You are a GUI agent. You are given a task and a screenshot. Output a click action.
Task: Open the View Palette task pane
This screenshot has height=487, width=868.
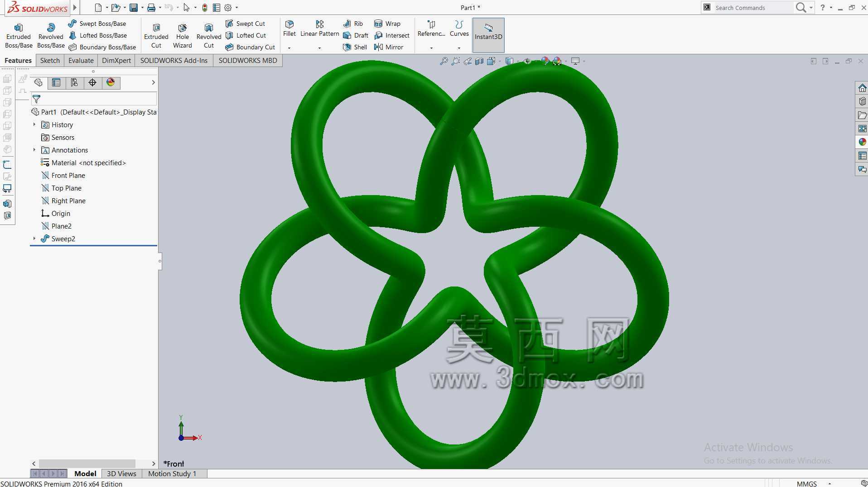(x=862, y=129)
